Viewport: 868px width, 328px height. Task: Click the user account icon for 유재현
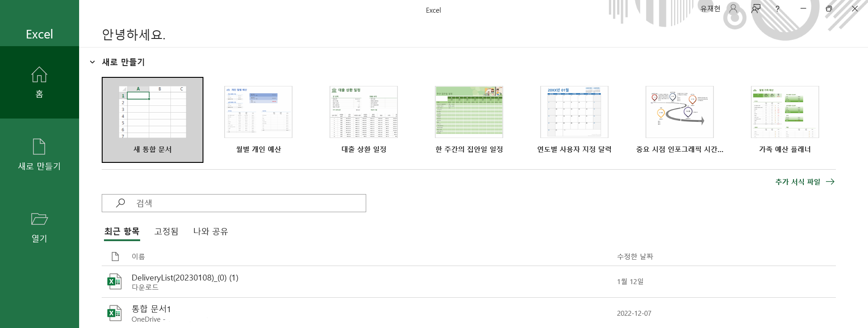(x=733, y=9)
